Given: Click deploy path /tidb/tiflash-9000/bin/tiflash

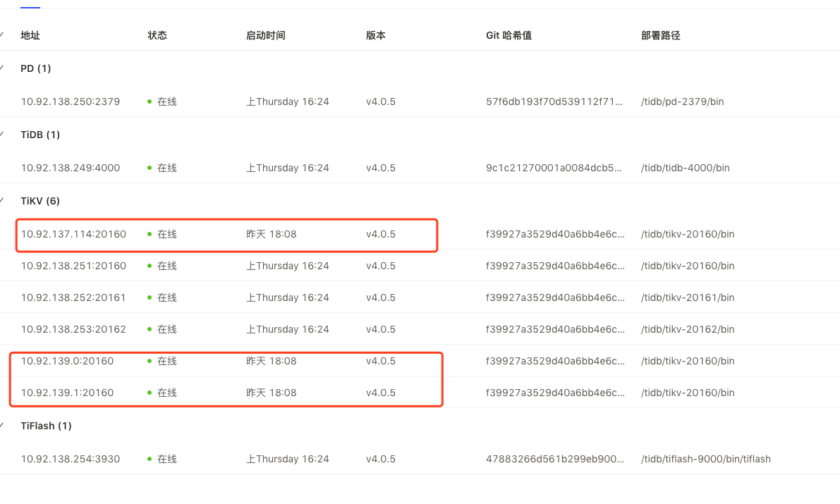Looking at the screenshot, I should [x=706, y=459].
